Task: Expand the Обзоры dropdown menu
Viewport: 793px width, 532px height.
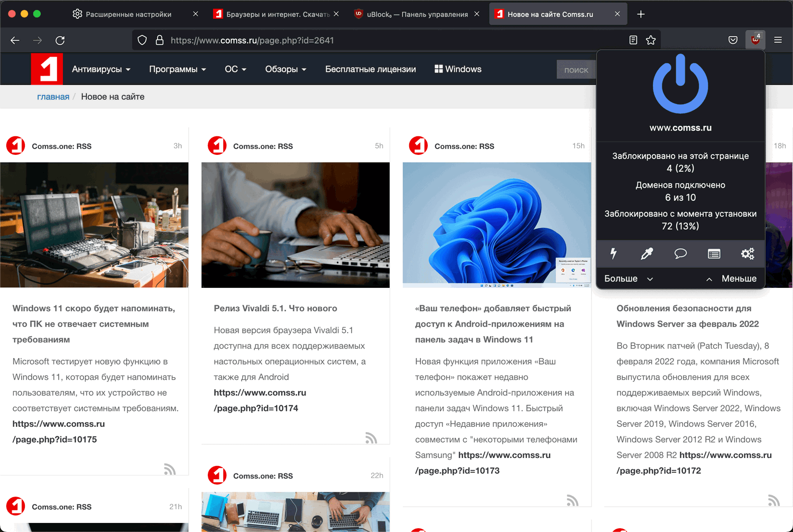Action: click(x=285, y=69)
